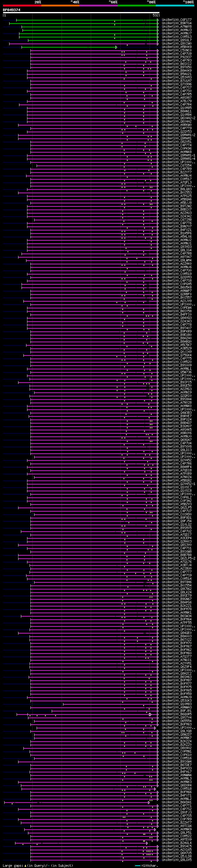Select label UniRef100_B2ZAT7
Viewport: 197px width, 868px height.
point(177,822)
